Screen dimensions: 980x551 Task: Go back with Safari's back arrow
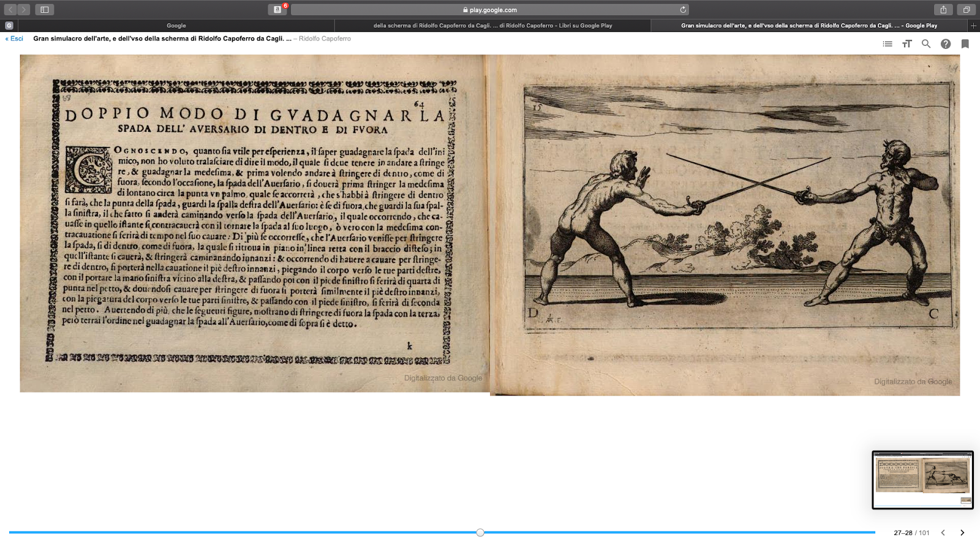[x=10, y=10]
